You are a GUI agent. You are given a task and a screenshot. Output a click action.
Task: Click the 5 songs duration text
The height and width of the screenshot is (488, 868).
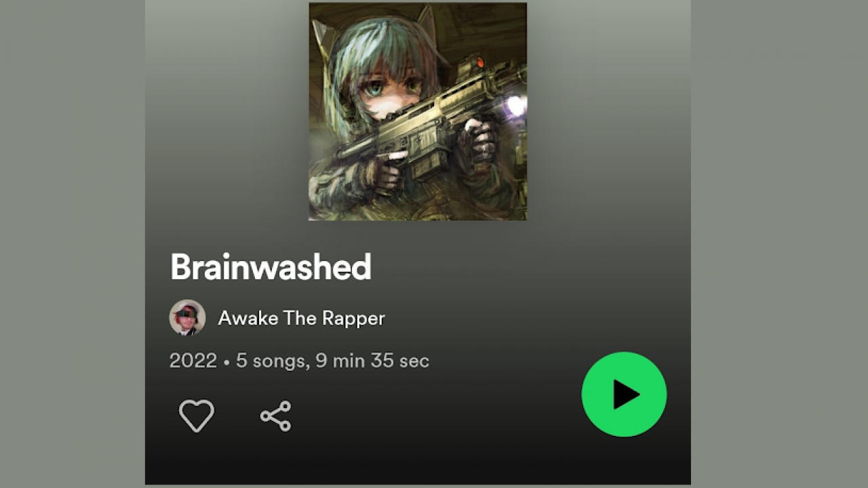(x=270, y=361)
